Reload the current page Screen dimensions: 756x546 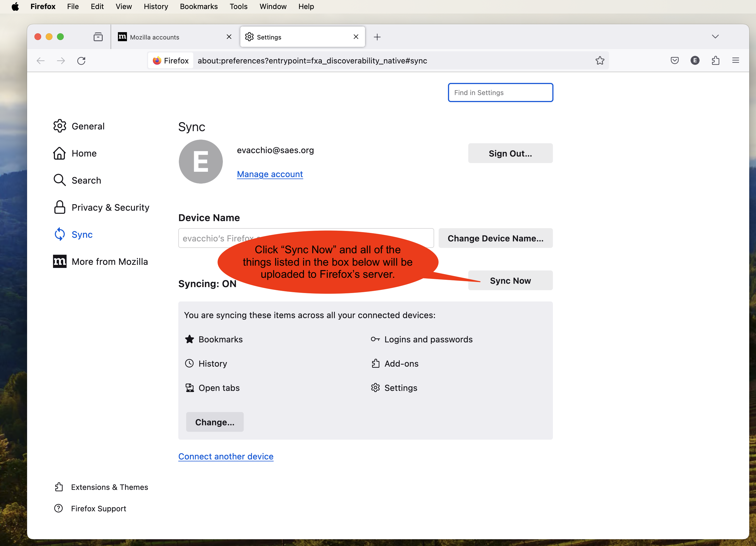pyautogui.click(x=81, y=61)
